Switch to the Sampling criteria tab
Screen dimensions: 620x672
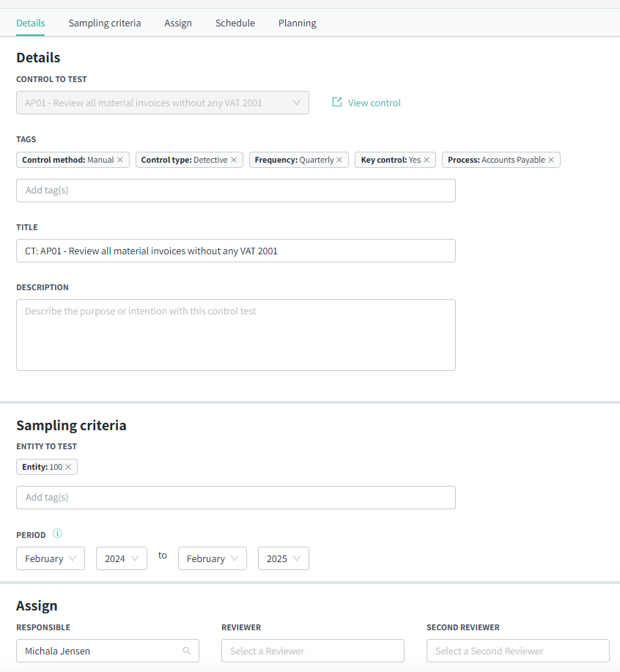[105, 23]
